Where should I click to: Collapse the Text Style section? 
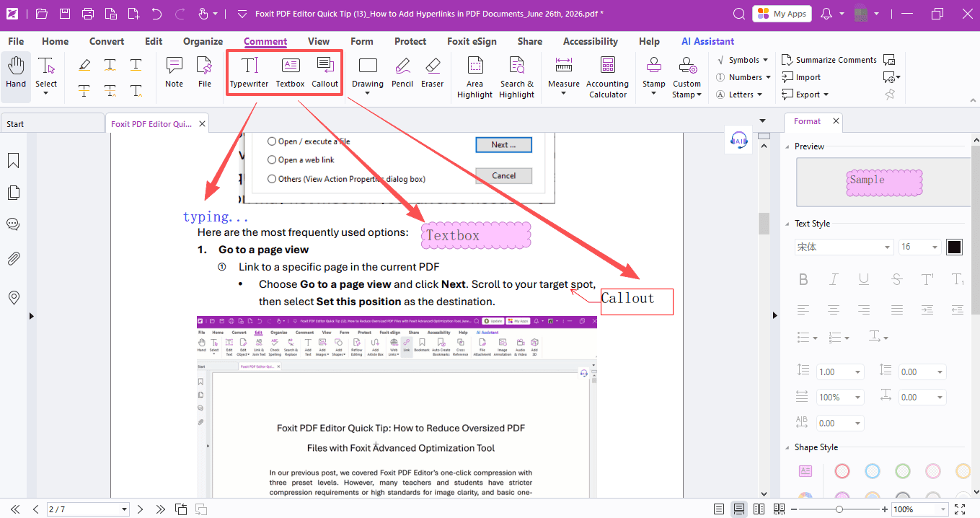click(x=787, y=224)
